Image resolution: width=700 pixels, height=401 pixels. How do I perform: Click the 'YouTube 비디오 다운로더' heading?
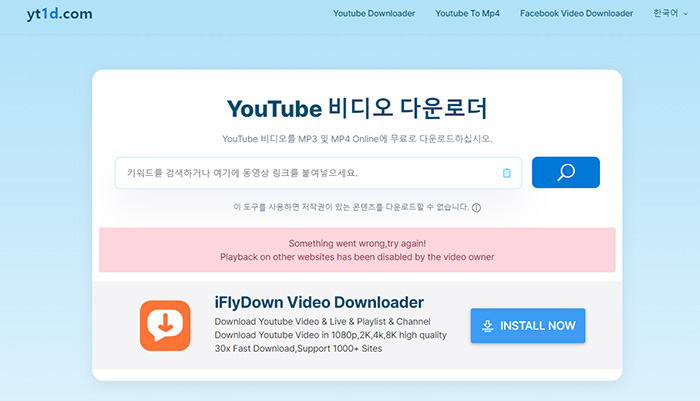[357, 109]
